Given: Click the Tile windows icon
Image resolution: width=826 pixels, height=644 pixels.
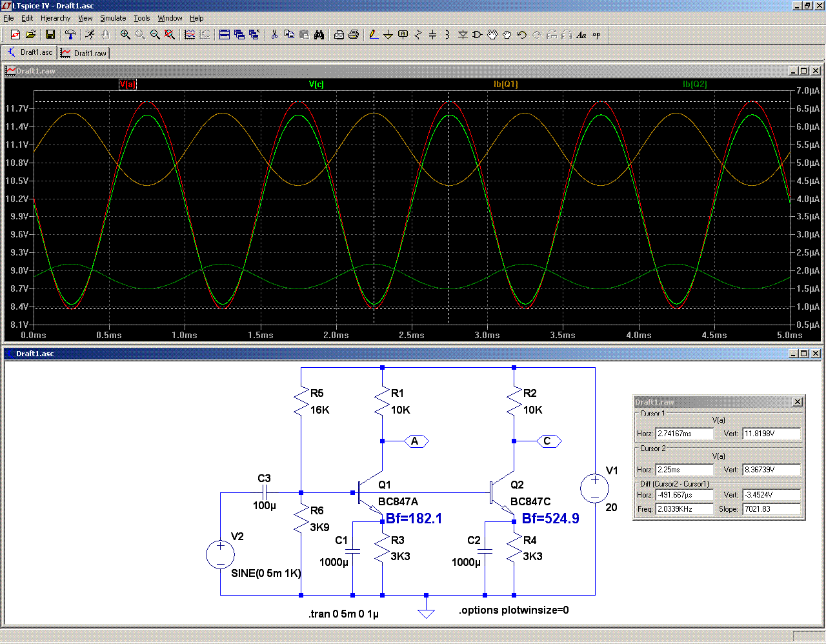Looking at the screenshot, I should (225, 35).
